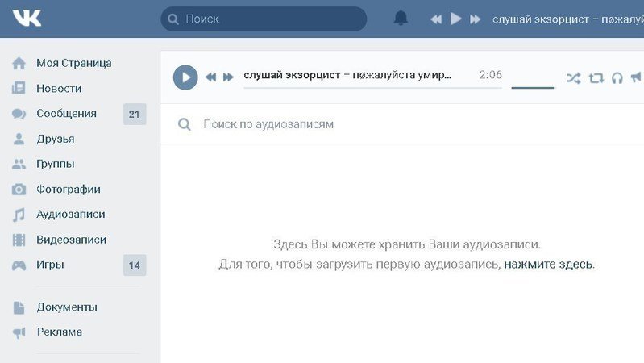Click the magnifier icon in top search
Screen dimensions: 644x363
173,19
